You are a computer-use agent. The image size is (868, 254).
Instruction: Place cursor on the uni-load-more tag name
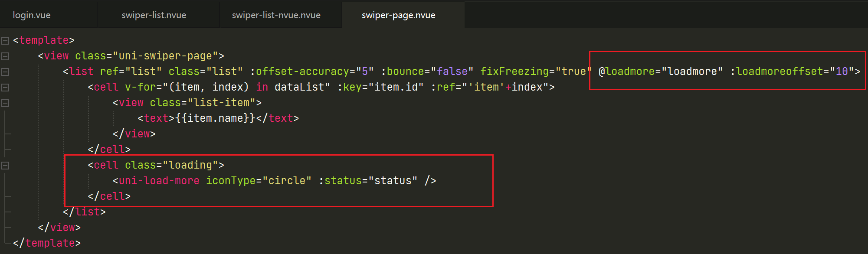pyautogui.click(x=159, y=181)
